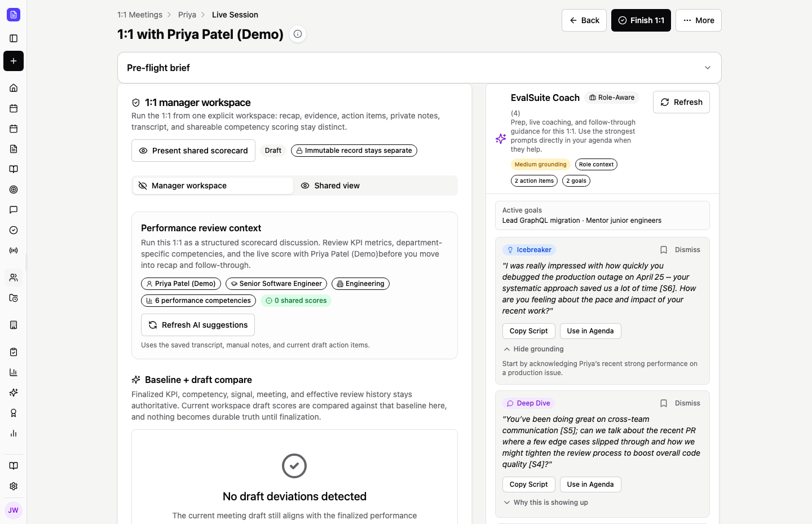Collapse the Hide grounding section
The height and width of the screenshot is (524, 812).
coord(533,349)
